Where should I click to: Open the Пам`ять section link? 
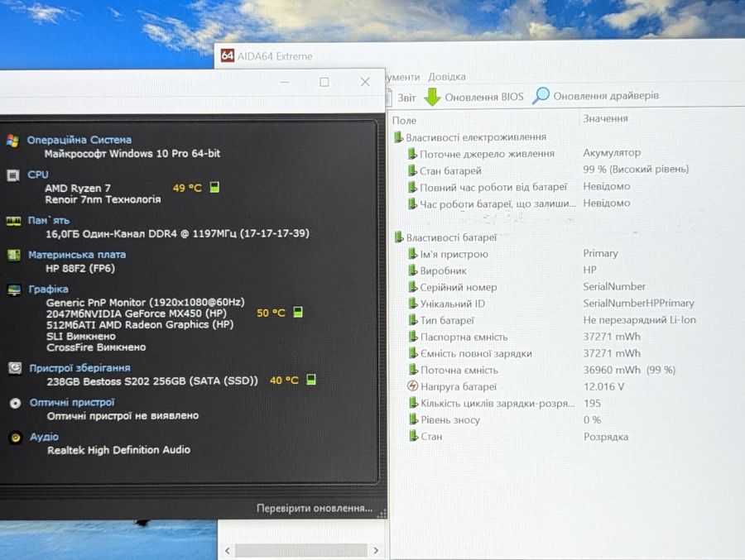(x=49, y=220)
